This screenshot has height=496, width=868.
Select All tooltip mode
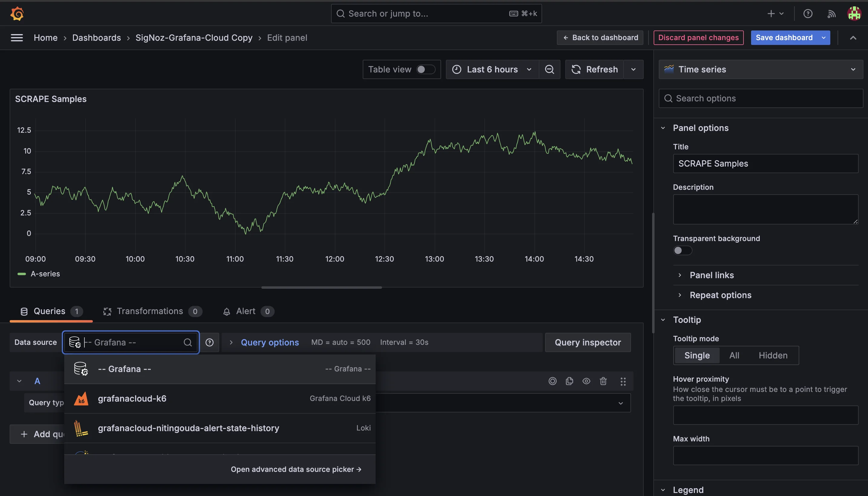click(734, 355)
